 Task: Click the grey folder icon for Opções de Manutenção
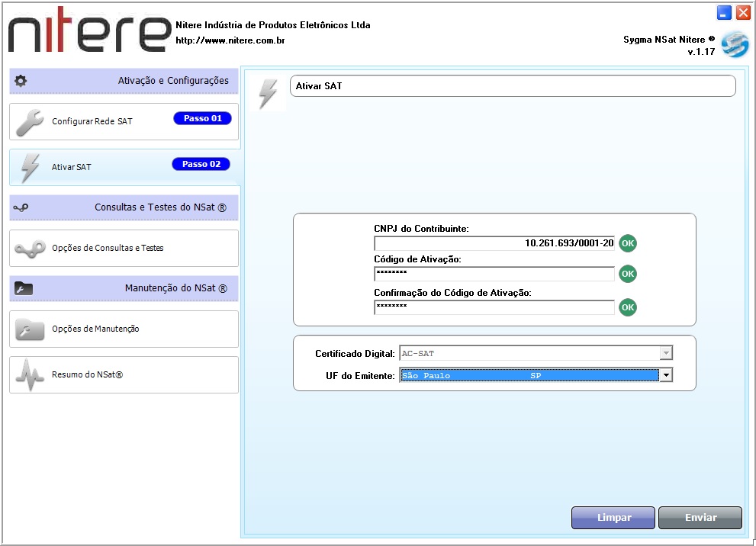point(30,329)
